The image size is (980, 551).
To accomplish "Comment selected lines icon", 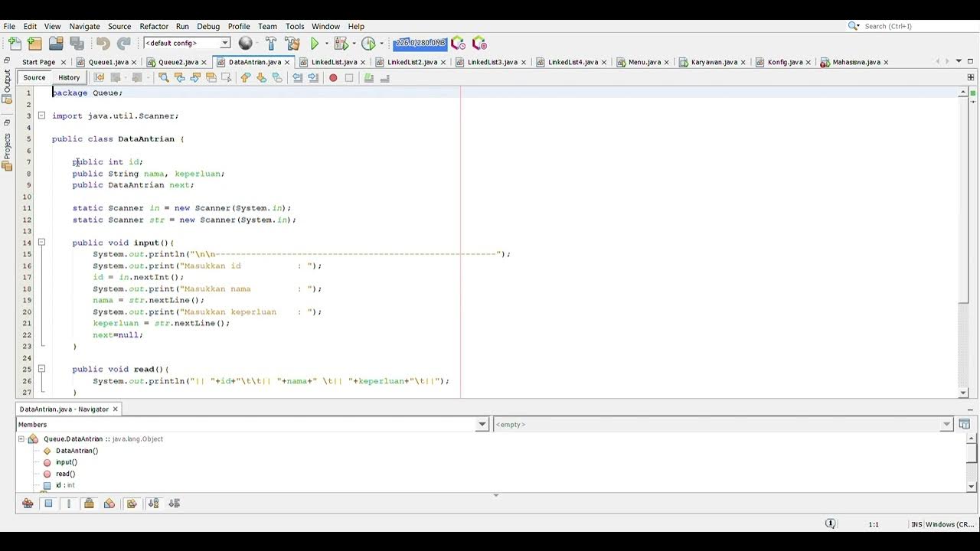I will [369, 77].
